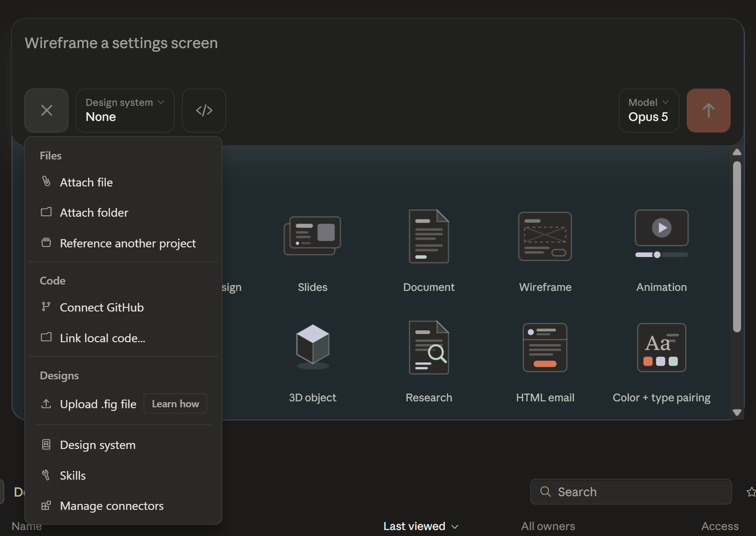Click the icon beside Manage connectors

point(46,506)
